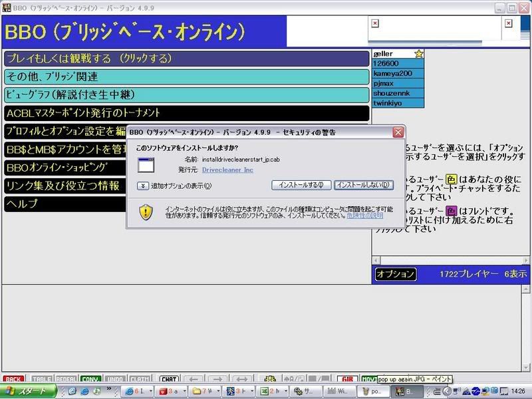Open the folder taskbar group with 7 windows
The image size is (532, 399).
pos(205,391)
